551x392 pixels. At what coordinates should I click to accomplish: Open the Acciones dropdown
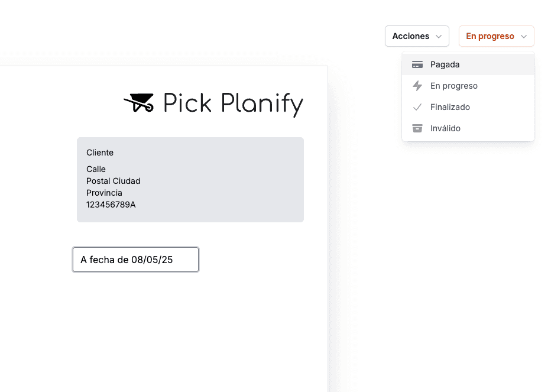coord(417,36)
